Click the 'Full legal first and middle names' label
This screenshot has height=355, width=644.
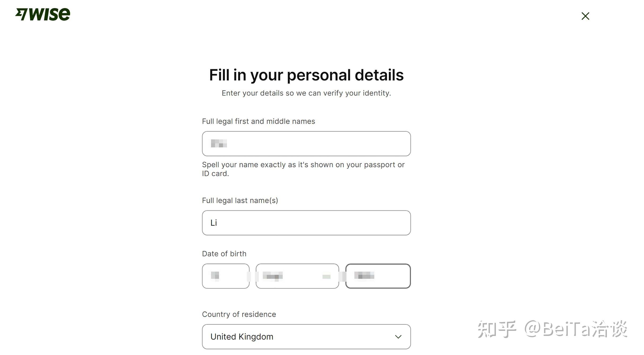(x=258, y=121)
